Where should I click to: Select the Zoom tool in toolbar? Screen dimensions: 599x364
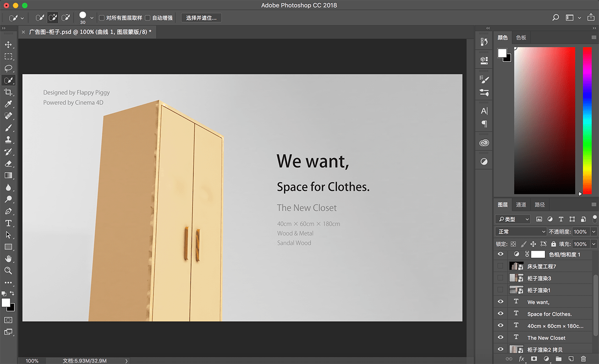(8, 271)
